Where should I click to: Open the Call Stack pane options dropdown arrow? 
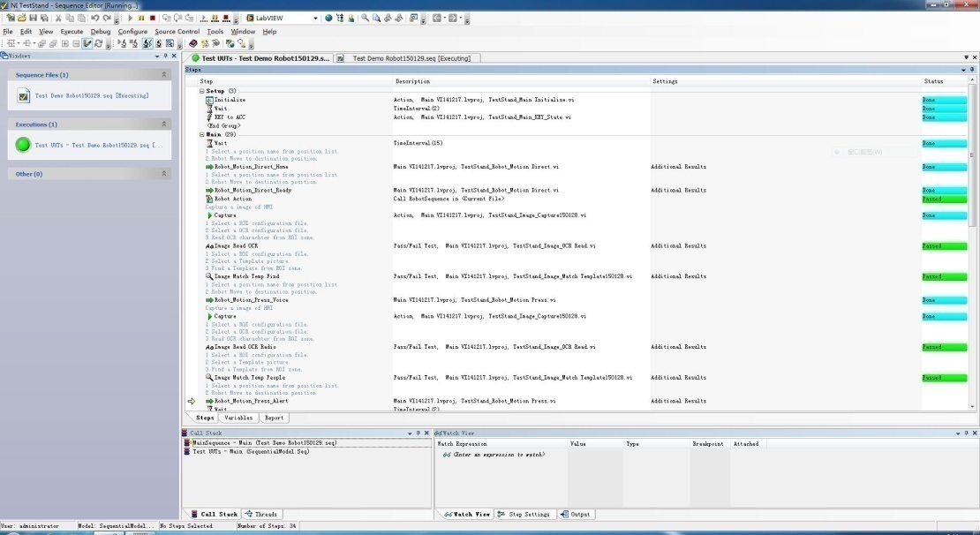point(410,433)
